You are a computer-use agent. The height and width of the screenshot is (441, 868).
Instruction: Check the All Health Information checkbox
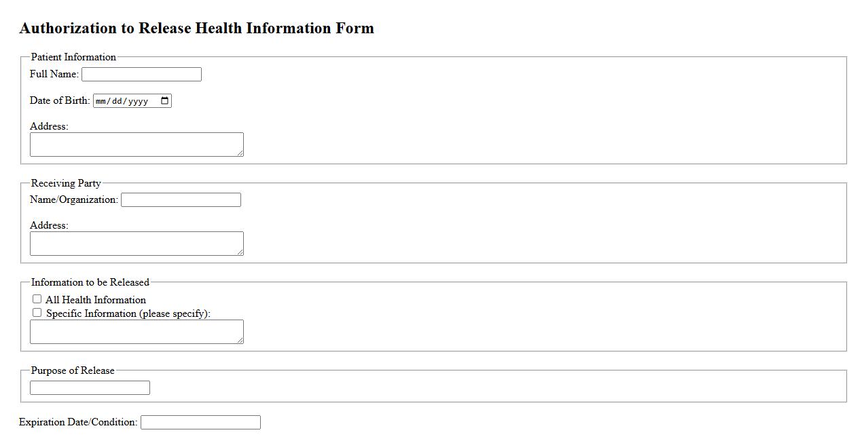coord(37,299)
